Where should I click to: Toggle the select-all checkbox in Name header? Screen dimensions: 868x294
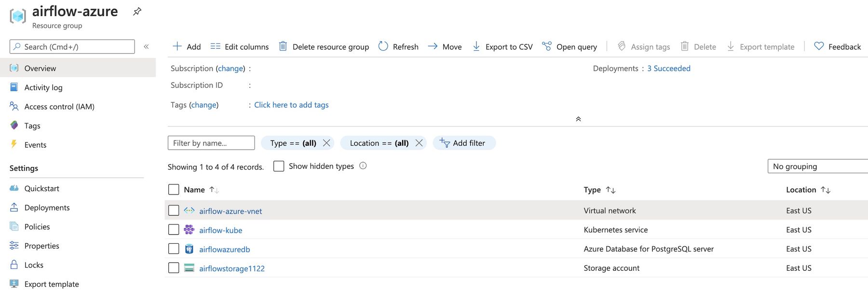coord(174,190)
